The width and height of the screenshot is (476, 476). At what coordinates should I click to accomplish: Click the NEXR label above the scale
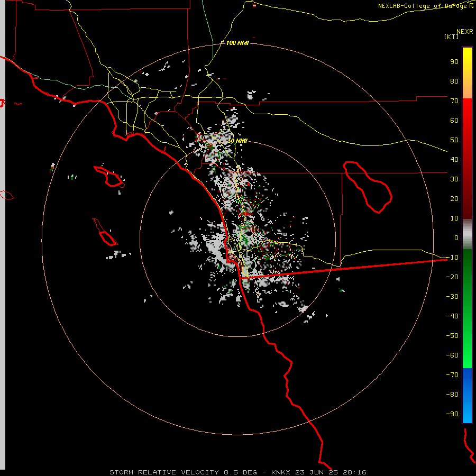(x=465, y=32)
